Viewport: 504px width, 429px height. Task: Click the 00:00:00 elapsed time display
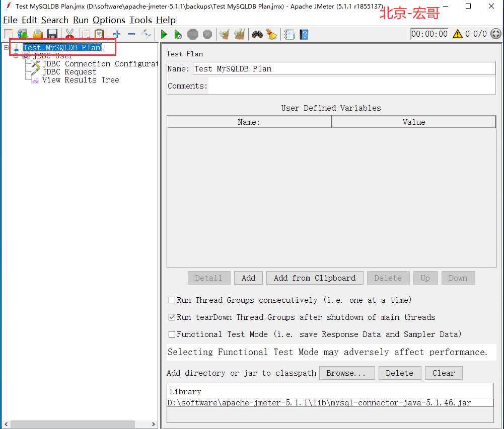tap(429, 34)
